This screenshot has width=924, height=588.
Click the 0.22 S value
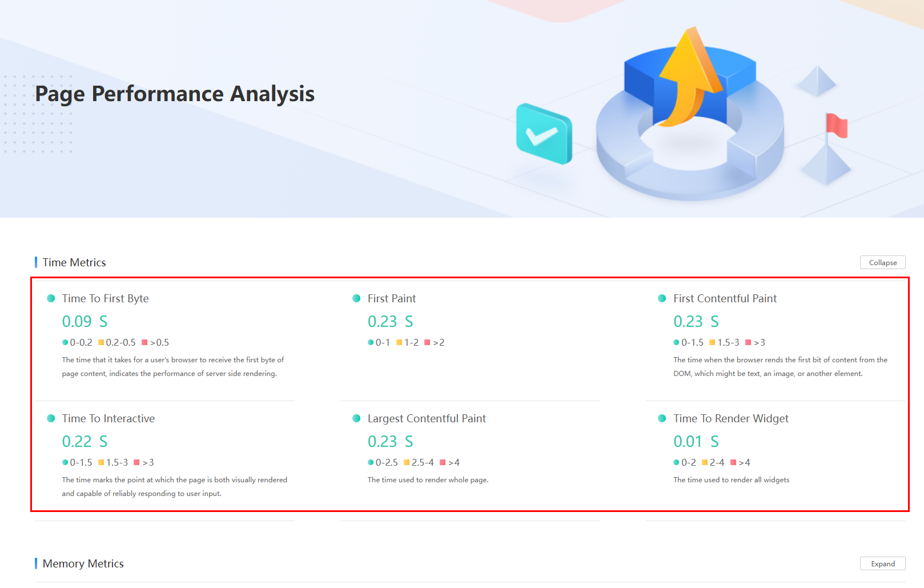(x=85, y=442)
